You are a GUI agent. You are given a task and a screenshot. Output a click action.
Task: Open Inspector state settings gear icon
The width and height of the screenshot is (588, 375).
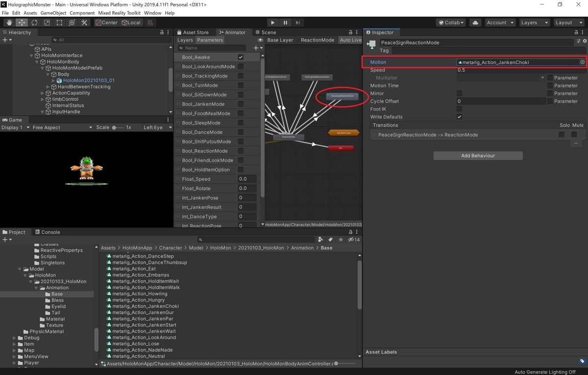point(585,41)
